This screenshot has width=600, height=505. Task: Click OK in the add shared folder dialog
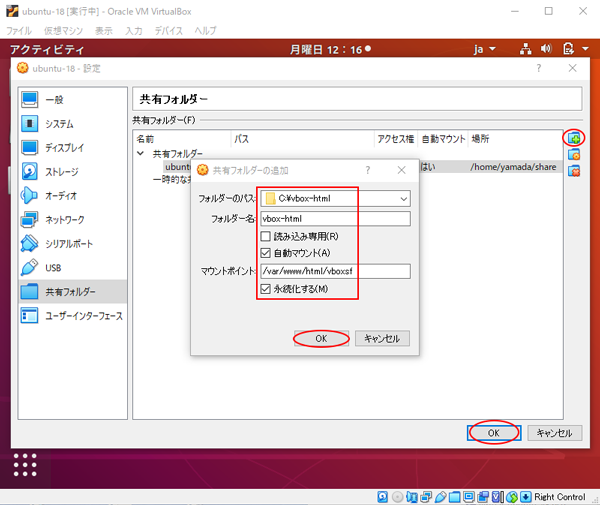coord(321,339)
